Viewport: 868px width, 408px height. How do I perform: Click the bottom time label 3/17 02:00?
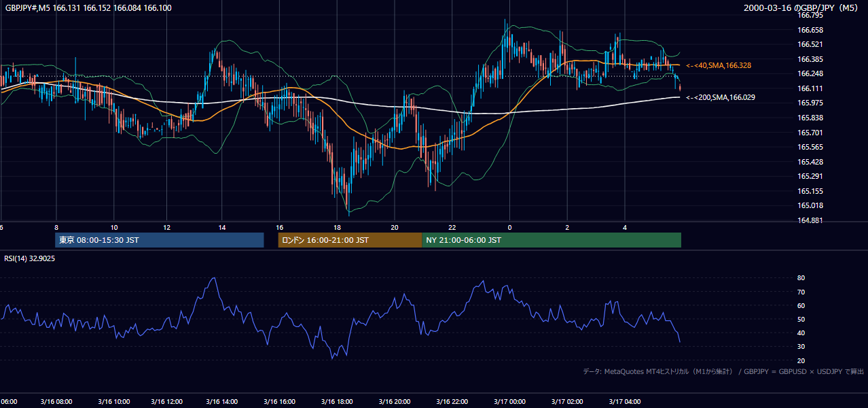tap(567, 402)
